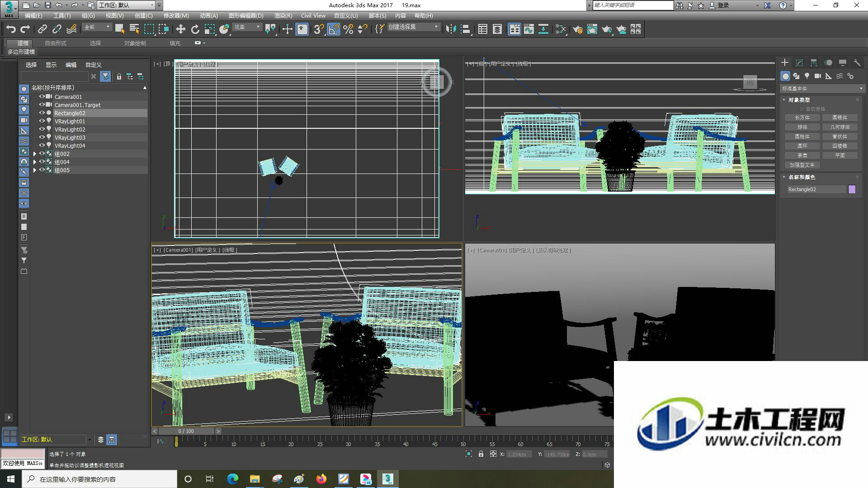Toggle the Angle Snap button

tap(334, 29)
